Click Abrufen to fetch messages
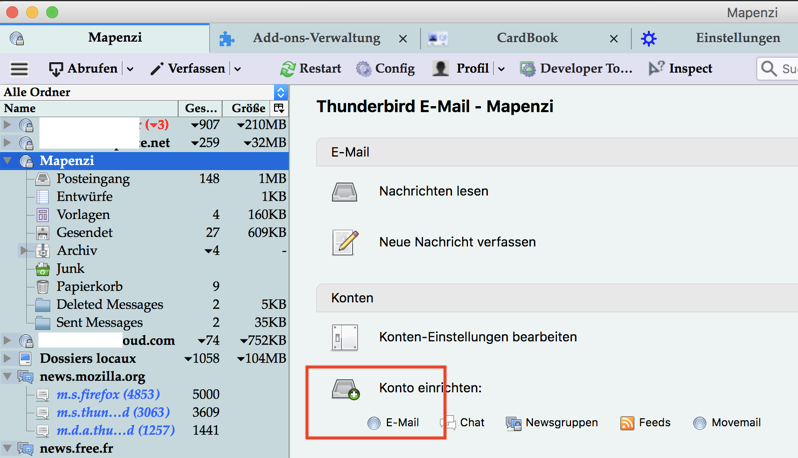Image resolution: width=798 pixels, height=458 pixels. pyautogui.click(x=83, y=69)
